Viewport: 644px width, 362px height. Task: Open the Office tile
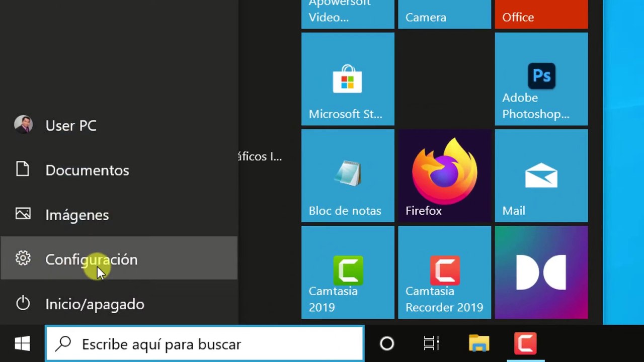click(x=541, y=14)
